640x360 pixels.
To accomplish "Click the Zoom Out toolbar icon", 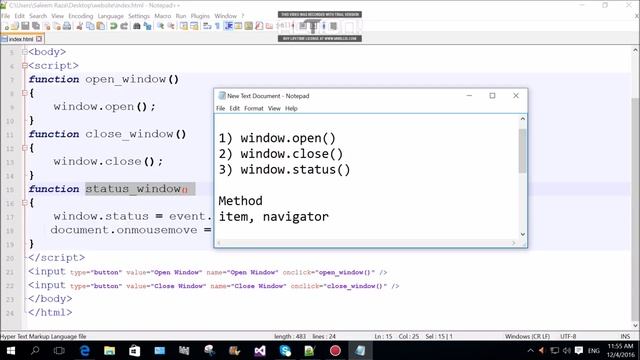I will (x=171, y=26).
